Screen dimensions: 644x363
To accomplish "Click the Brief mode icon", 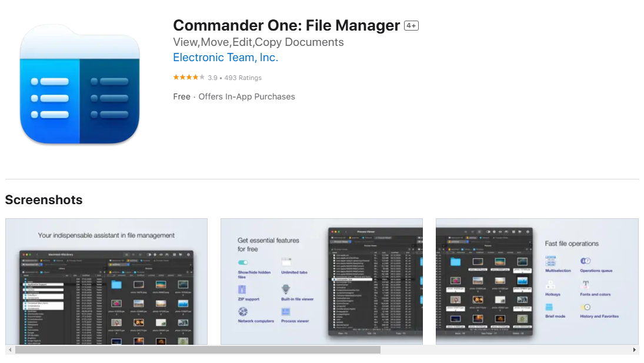I will [549, 307].
